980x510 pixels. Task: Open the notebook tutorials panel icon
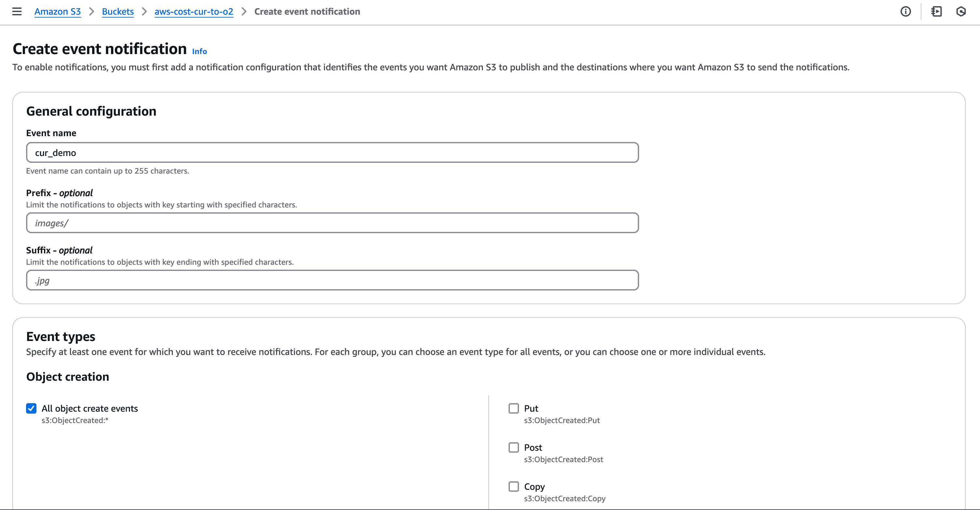point(936,12)
